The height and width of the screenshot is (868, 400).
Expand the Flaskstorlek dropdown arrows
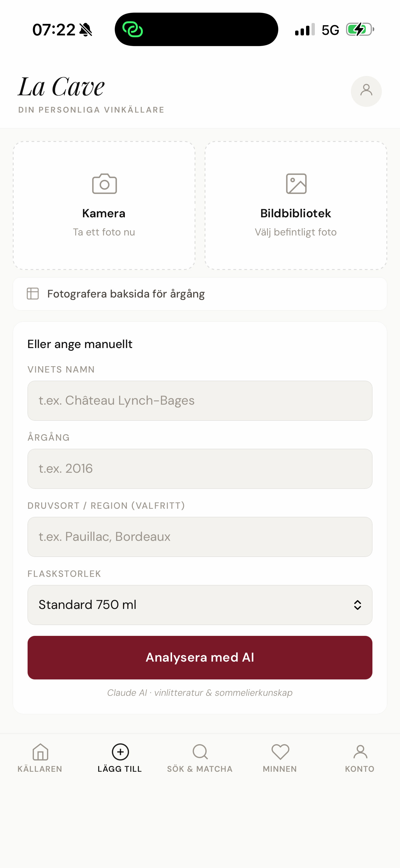[357, 605]
